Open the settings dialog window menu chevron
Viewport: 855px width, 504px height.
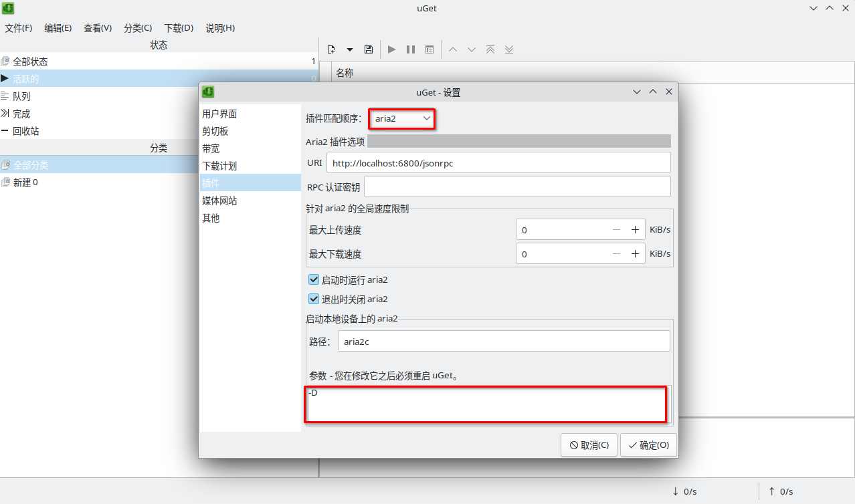[636, 92]
